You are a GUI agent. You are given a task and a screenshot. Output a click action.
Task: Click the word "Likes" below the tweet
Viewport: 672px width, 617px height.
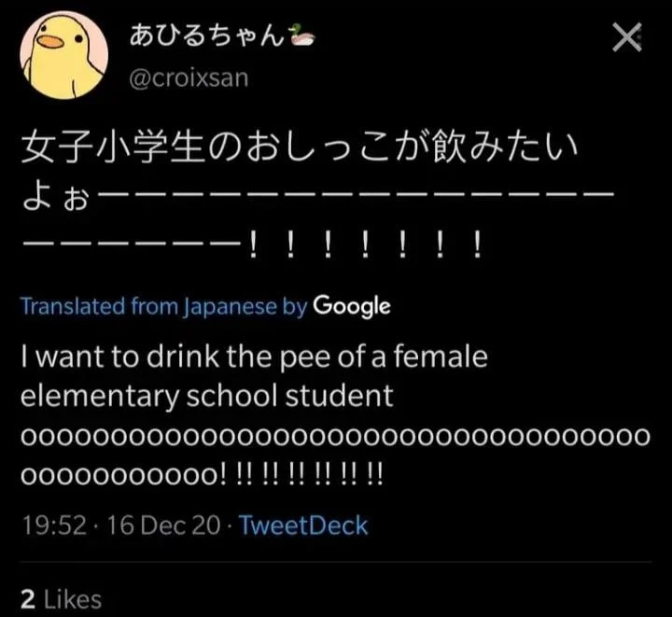(71, 599)
